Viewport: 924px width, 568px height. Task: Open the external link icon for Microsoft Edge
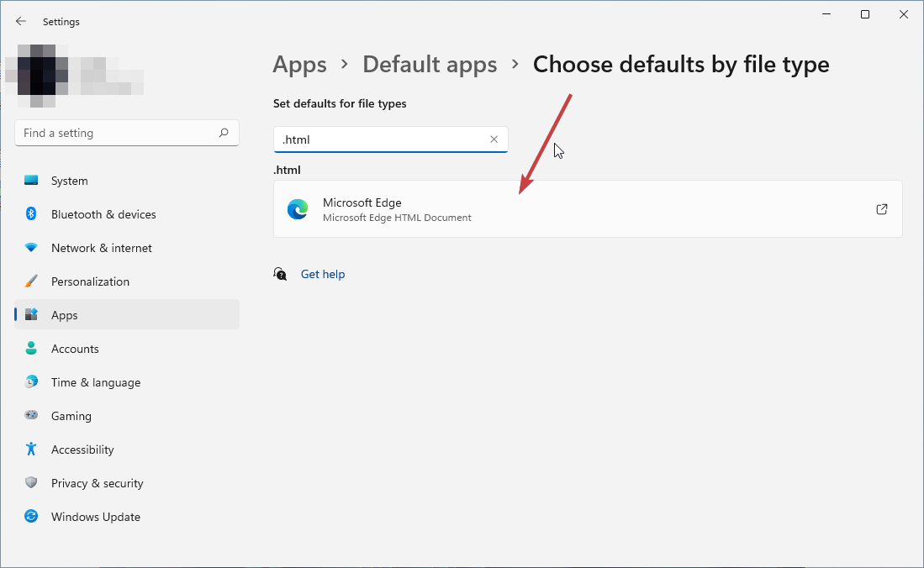[x=881, y=209]
